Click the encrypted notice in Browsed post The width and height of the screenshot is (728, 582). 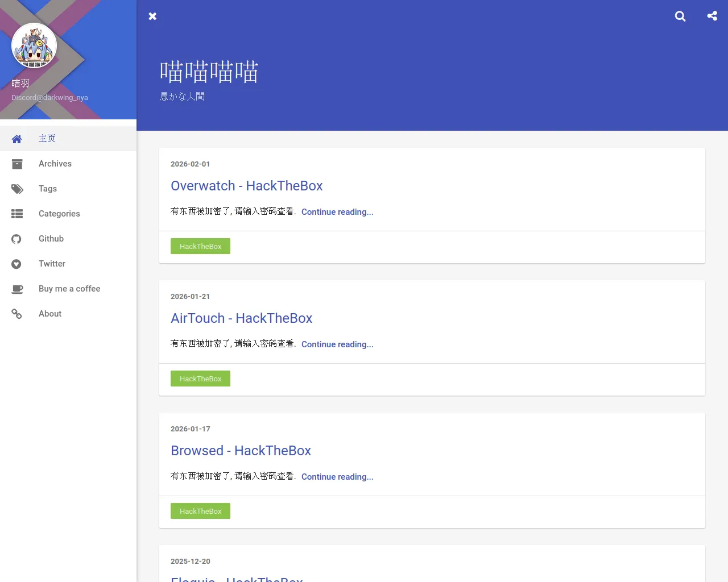click(233, 476)
